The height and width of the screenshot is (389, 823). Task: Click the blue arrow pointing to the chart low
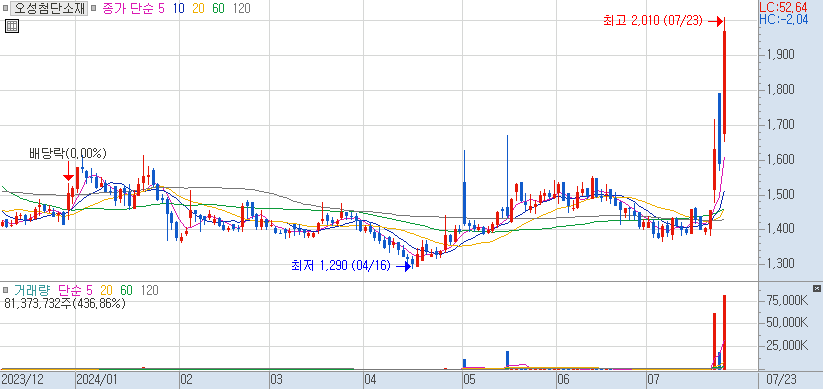[x=404, y=267]
